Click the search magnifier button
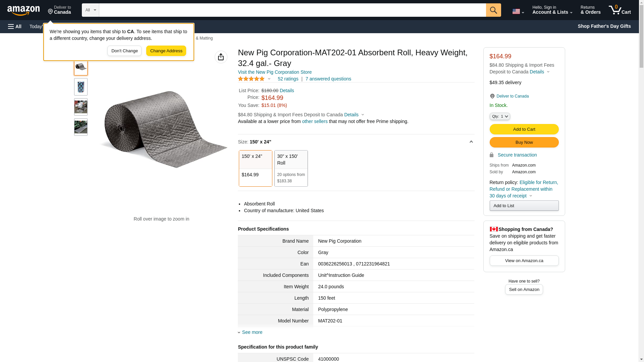Image resolution: width=644 pixels, height=362 pixels. pyautogui.click(x=493, y=10)
